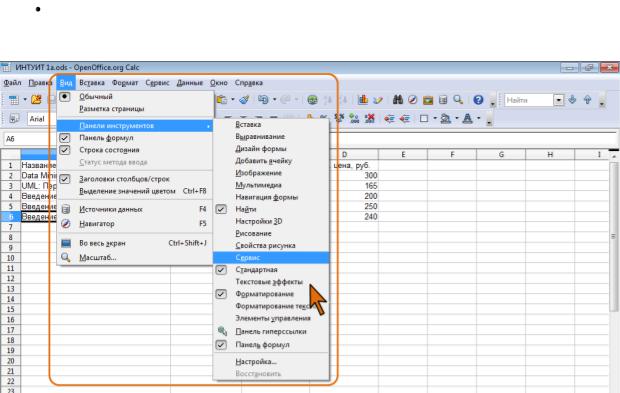Uncheck the Найти toolbar entry
The width and height of the screenshot is (620, 393).
coord(221,209)
